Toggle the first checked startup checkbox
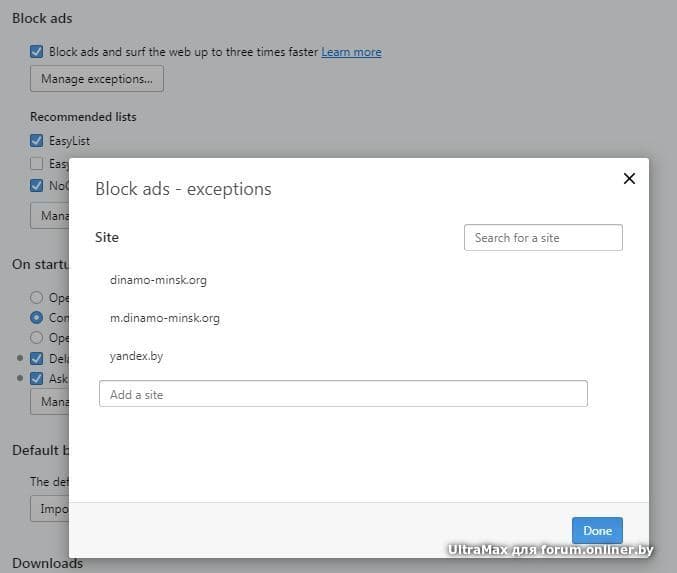 click(x=37, y=358)
